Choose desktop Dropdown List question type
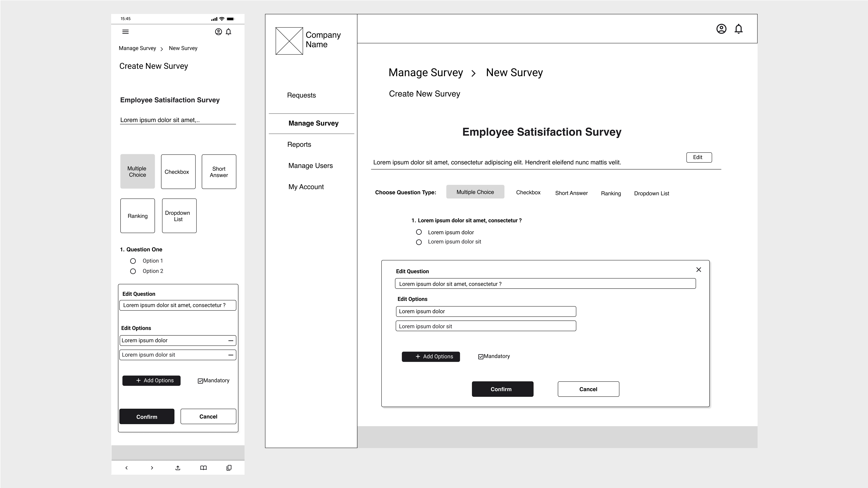This screenshot has height=488, width=868. pyautogui.click(x=651, y=193)
